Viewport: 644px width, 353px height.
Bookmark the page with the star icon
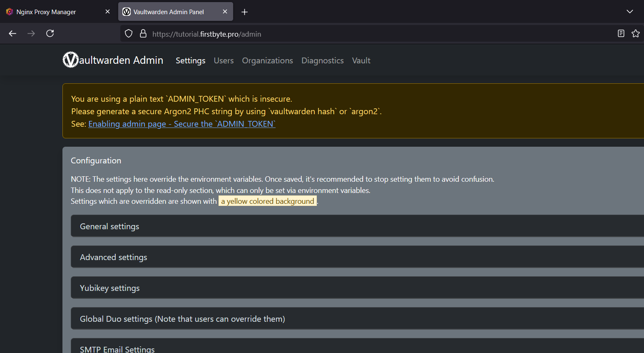[636, 33]
